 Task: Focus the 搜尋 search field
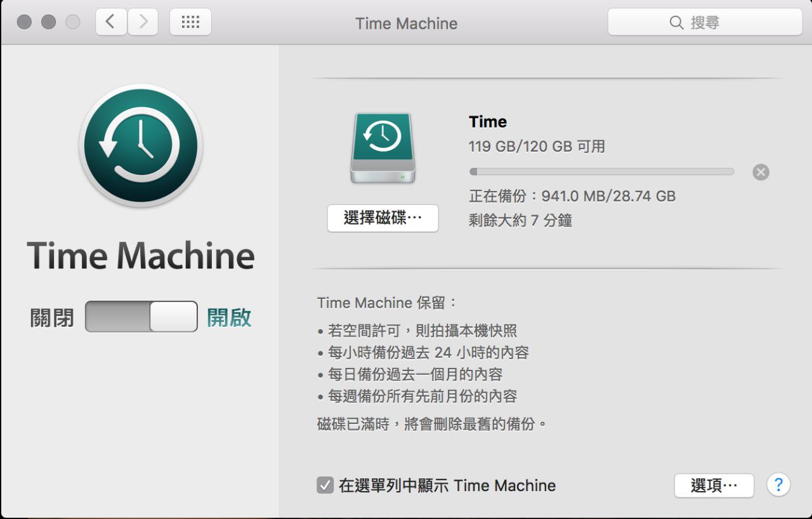pos(705,22)
